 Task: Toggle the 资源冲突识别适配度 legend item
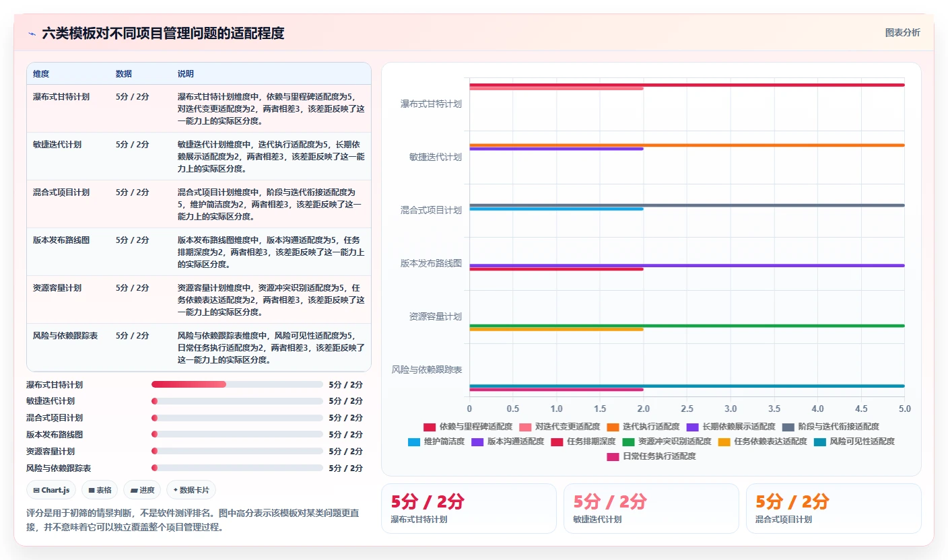(x=667, y=442)
